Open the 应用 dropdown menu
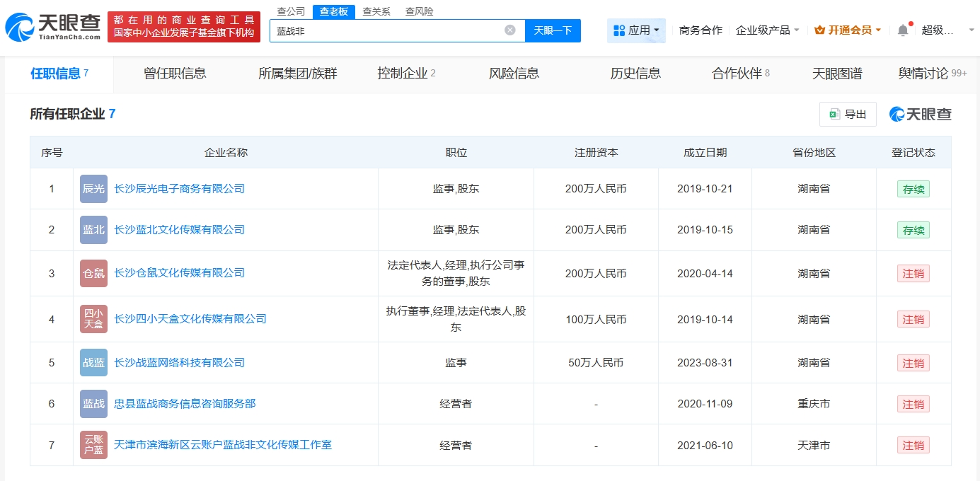 pyautogui.click(x=636, y=30)
